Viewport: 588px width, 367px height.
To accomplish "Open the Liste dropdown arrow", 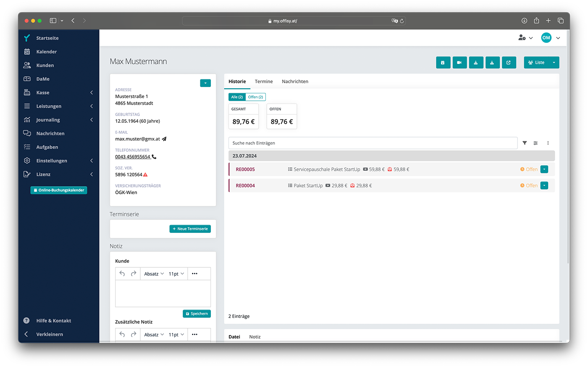I will pyautogui.click(x=554, y=63).
